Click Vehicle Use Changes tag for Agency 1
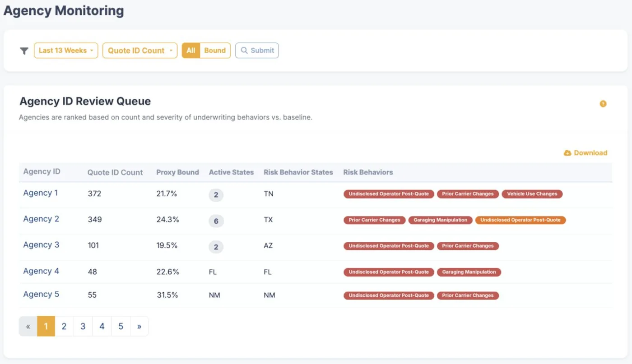Viewport: 632px width, 364px height. coord(532,194)
